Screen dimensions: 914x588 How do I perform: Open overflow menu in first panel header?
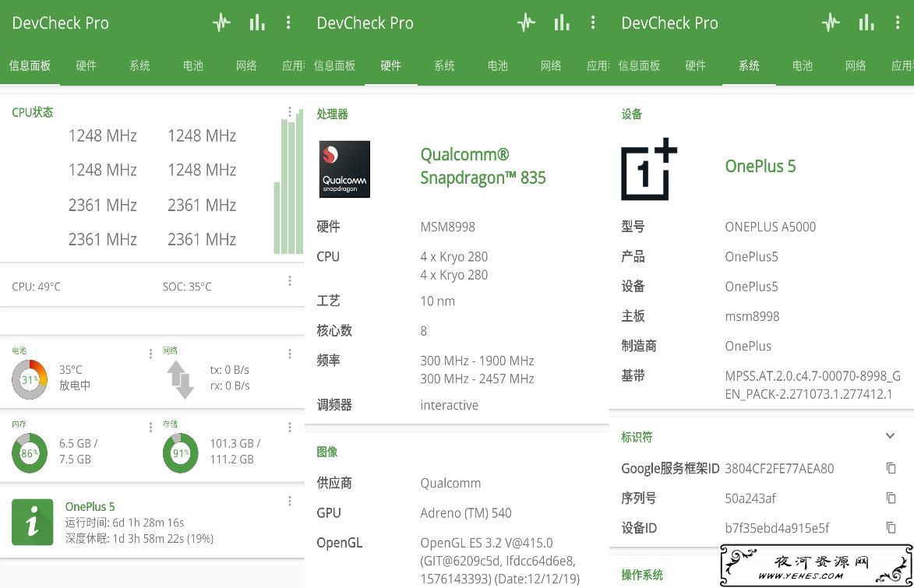pos(288,23)
